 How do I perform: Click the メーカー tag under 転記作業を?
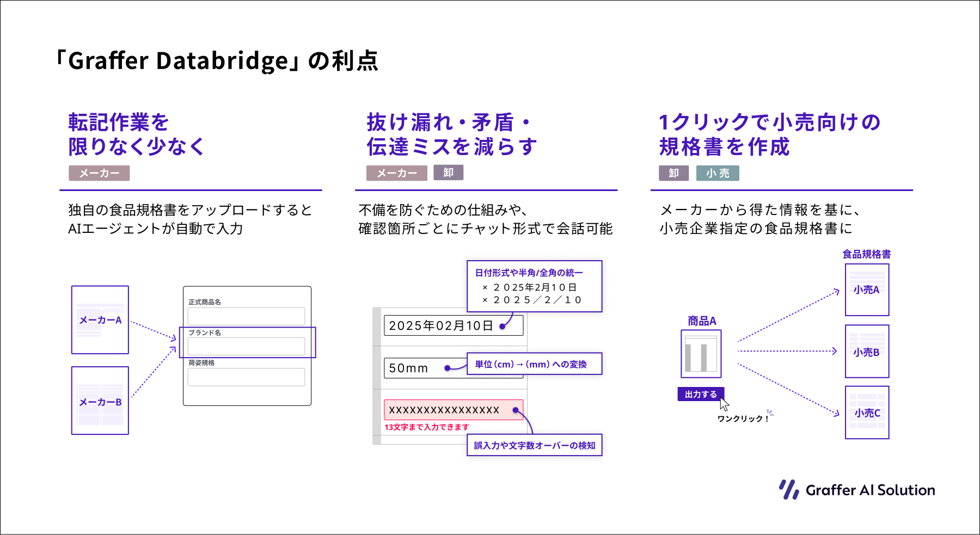point(99,173)
